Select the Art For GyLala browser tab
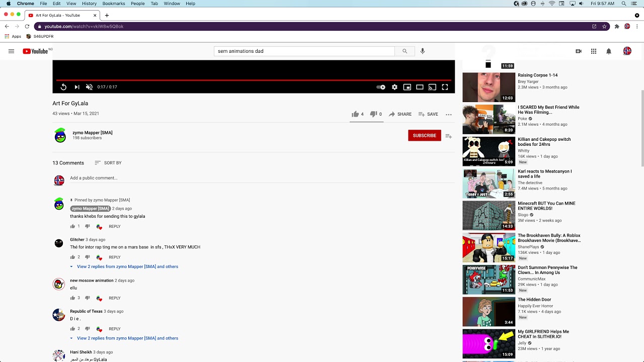The width and height of the screenshot is (644, 362). pyautogui.click(x=62, y=15)
